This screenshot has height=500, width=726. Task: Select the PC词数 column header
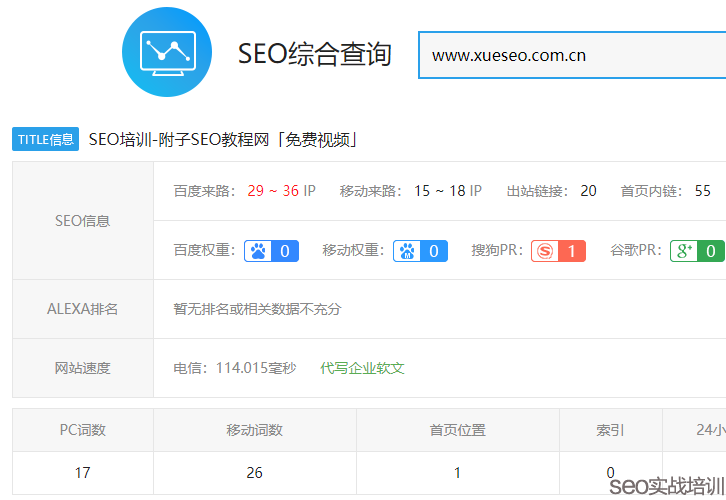(x=83, y=430)
